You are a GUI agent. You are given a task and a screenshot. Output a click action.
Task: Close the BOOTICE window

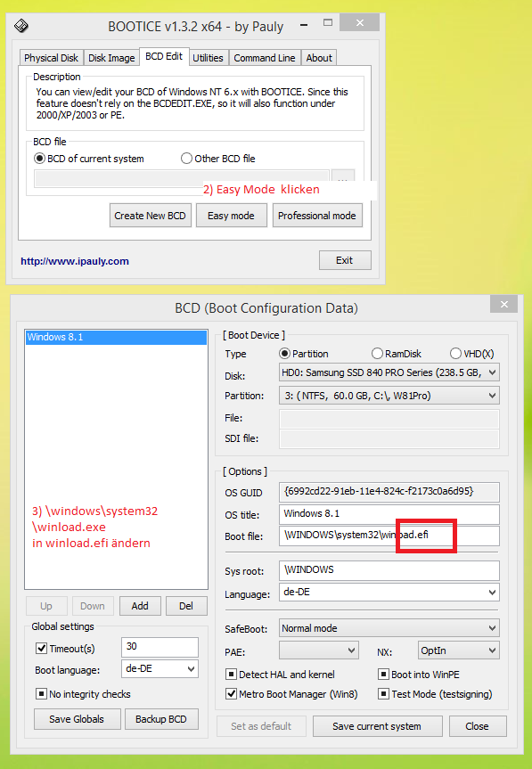point(359,22)
